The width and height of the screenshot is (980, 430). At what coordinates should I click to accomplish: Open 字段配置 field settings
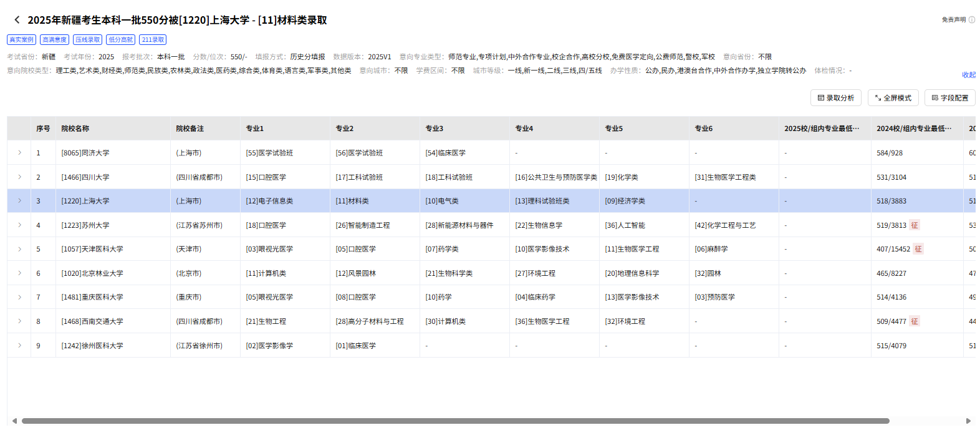(x=949, y=98)
